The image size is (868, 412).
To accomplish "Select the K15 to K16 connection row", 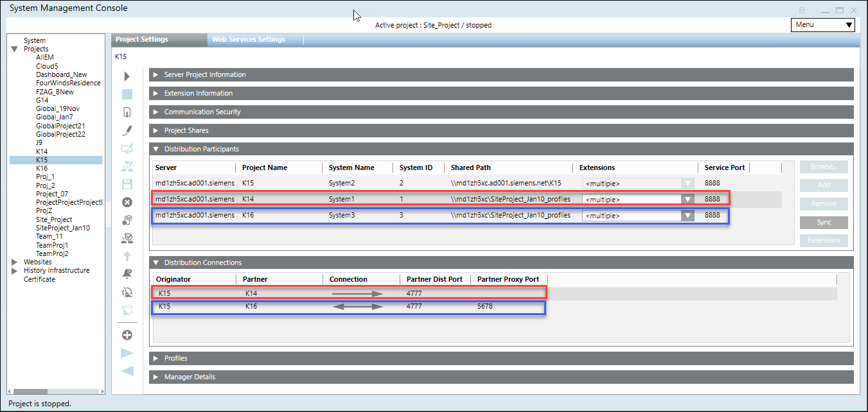I will click(x=347, y=307).
